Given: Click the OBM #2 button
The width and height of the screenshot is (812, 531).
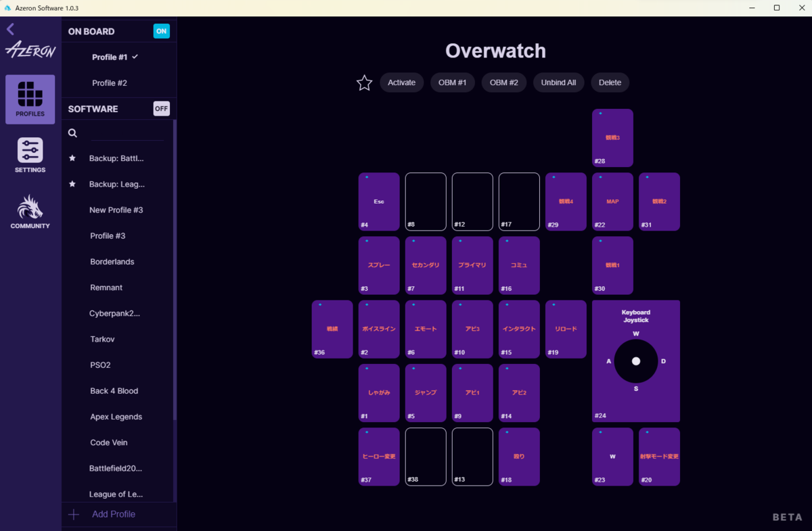Looking at the screenshot, I should 504,83.
